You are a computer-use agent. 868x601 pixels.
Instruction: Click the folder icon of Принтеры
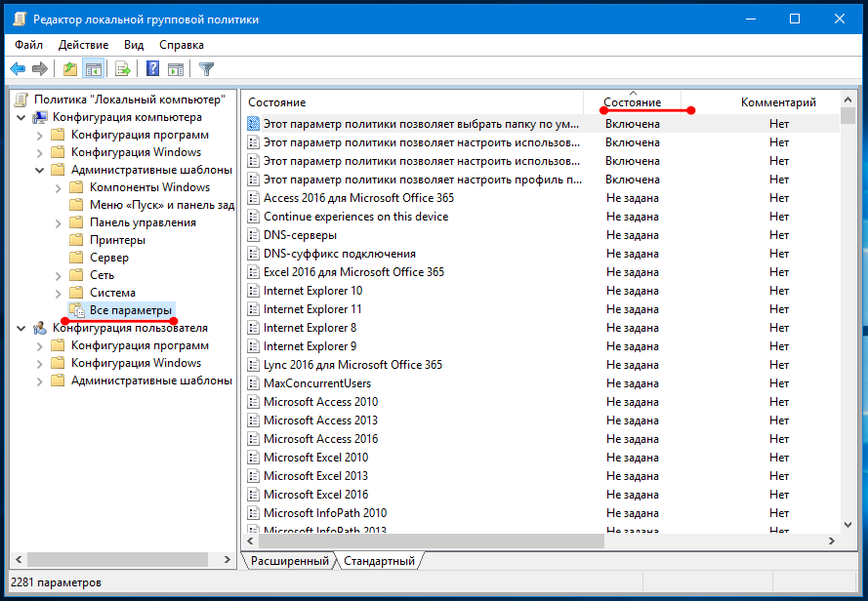tap(76, 240)
